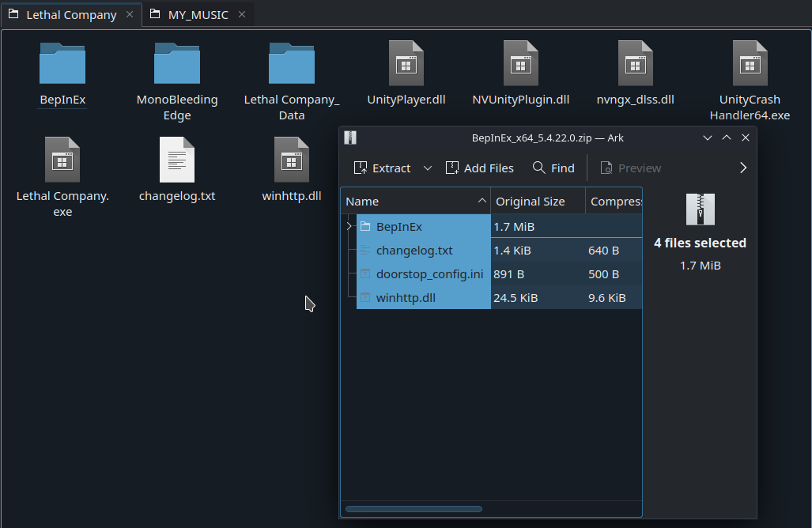The image size is (812, 528).
Task: Maximize the Ark window
Action: point(727,138)
